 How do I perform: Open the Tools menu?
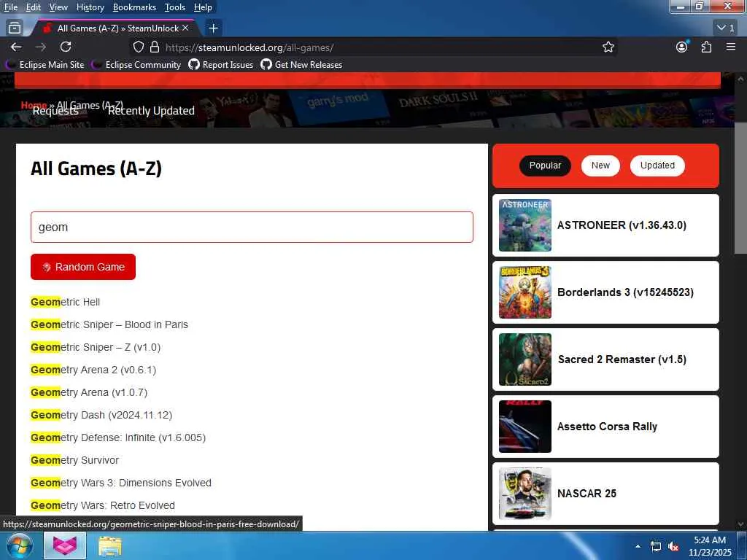pos(175,7)
